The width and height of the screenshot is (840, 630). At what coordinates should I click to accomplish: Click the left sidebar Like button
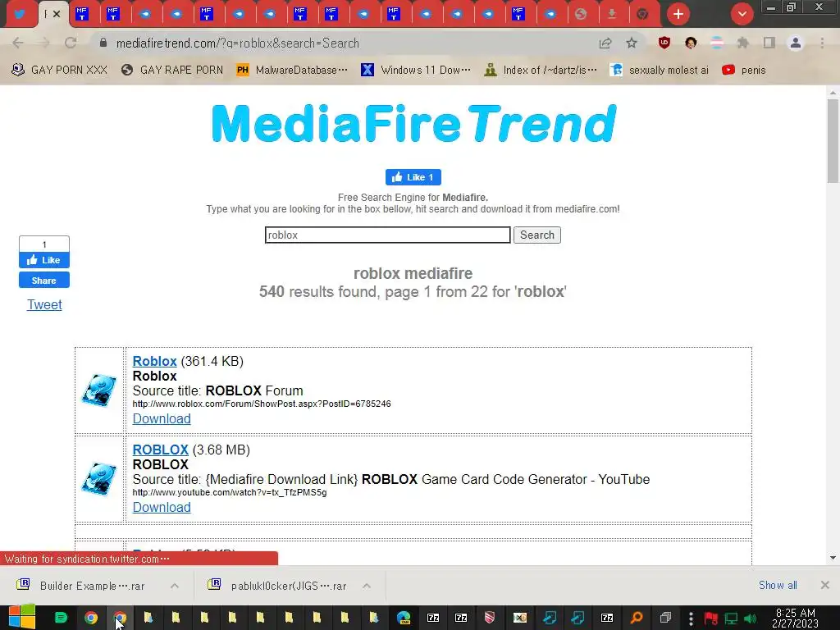(x=44, y=260)
